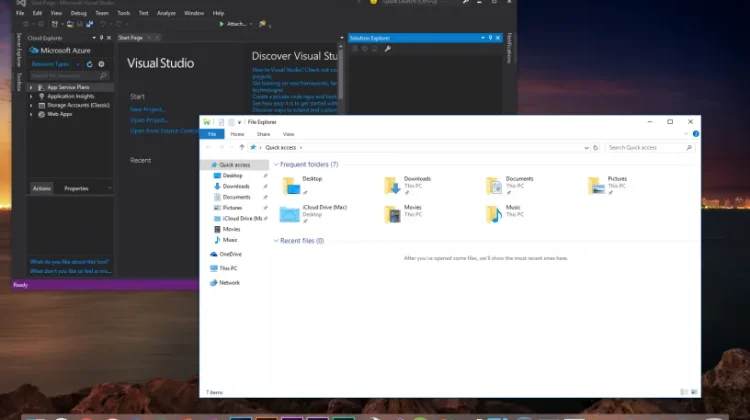750x420 pixels.
Task: Open the Downloads frequent folder
Action: click(408, 186)
